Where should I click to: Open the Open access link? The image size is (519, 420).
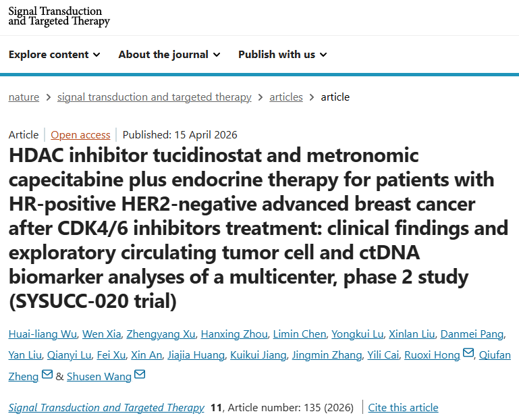(80, 134)
